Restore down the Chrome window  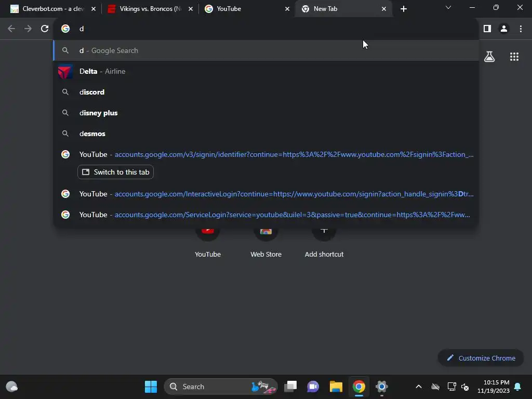click(x=496, y=7)
